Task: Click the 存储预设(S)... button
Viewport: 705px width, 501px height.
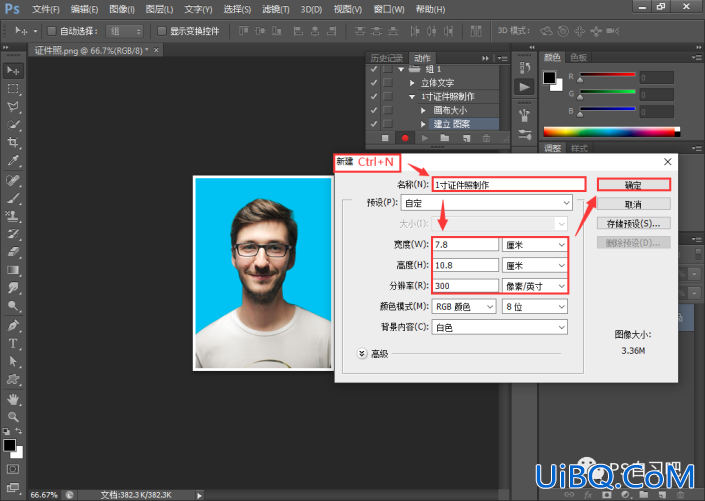Action: (x=633, y=224)
